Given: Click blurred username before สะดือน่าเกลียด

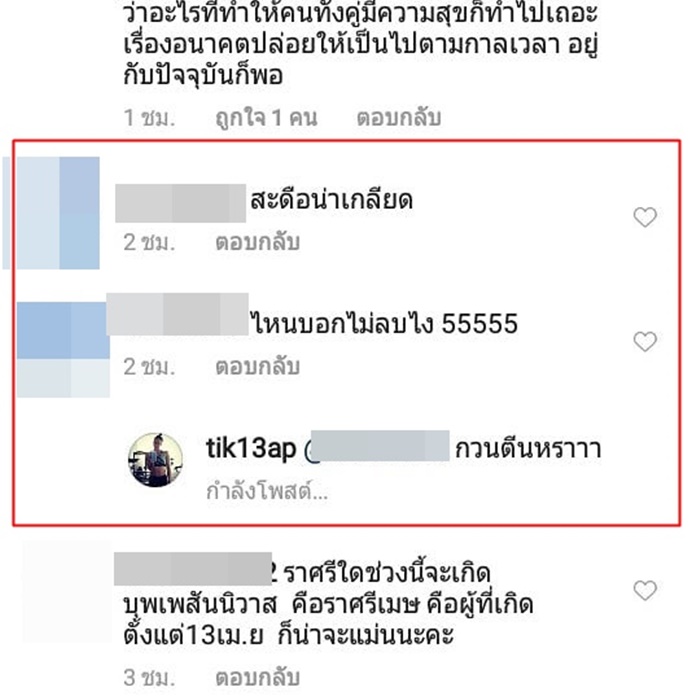Looking at the screenshot, I should click(x=180, y=203).
